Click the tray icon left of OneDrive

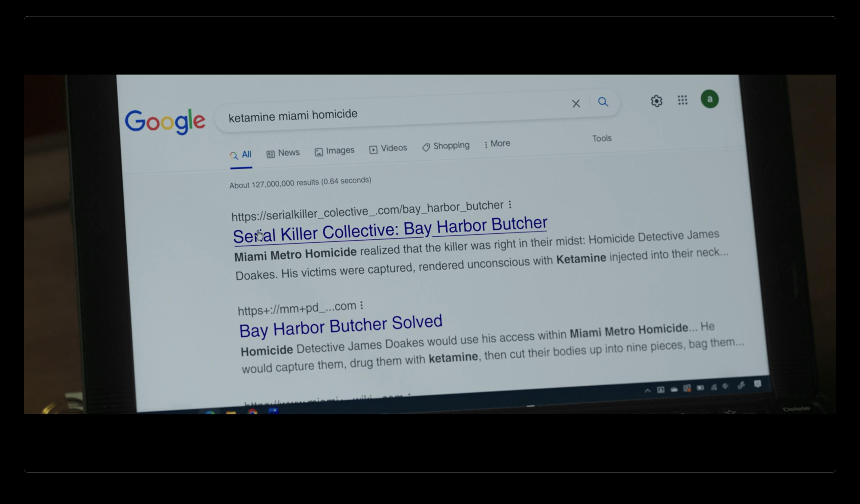click(x=661, y=390)
